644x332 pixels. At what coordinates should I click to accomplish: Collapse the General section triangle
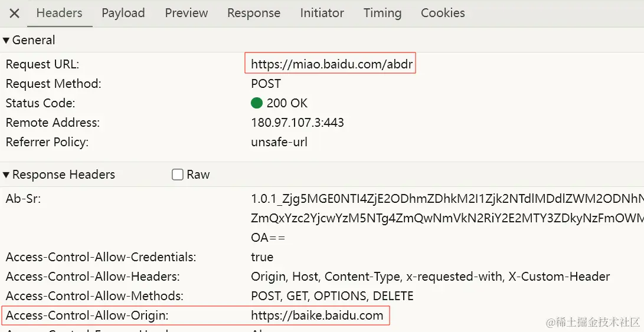6,40
